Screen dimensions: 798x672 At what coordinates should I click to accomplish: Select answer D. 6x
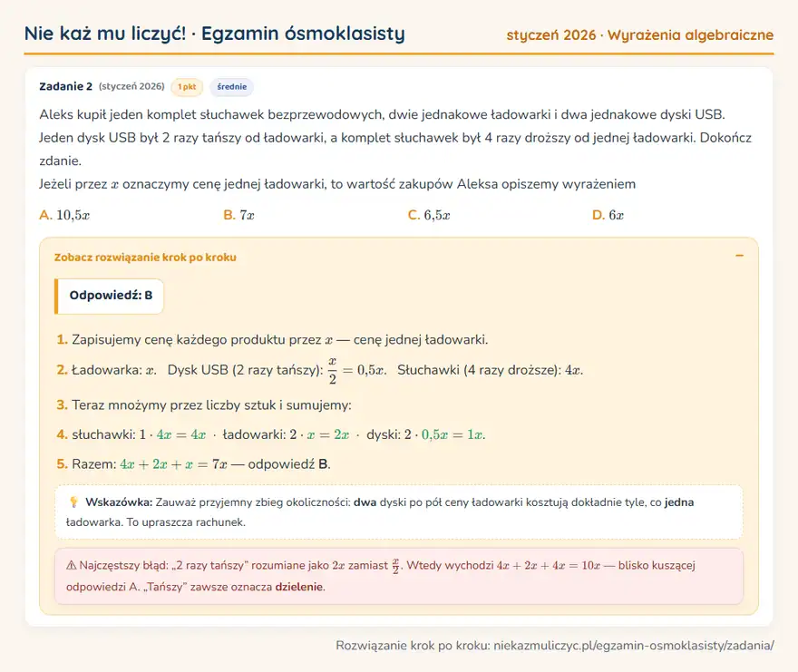pyautogui.click(x=608, y=215)
